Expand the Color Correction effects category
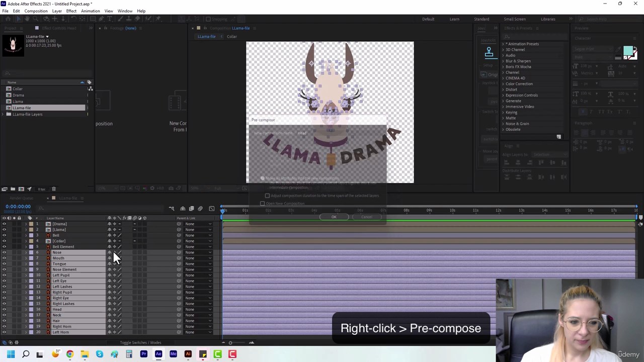The height and width of the screenshot is (362, 644). [x=503, y=84]
